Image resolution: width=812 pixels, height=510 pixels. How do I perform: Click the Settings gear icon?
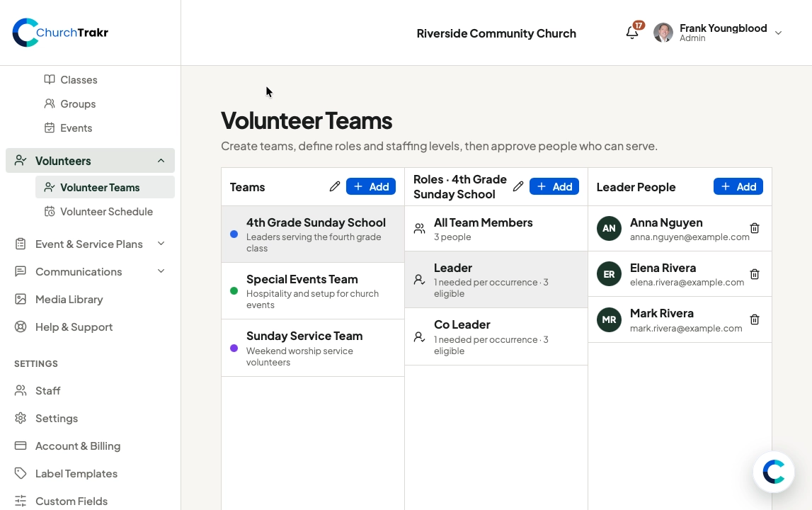(x=21, y=418)
